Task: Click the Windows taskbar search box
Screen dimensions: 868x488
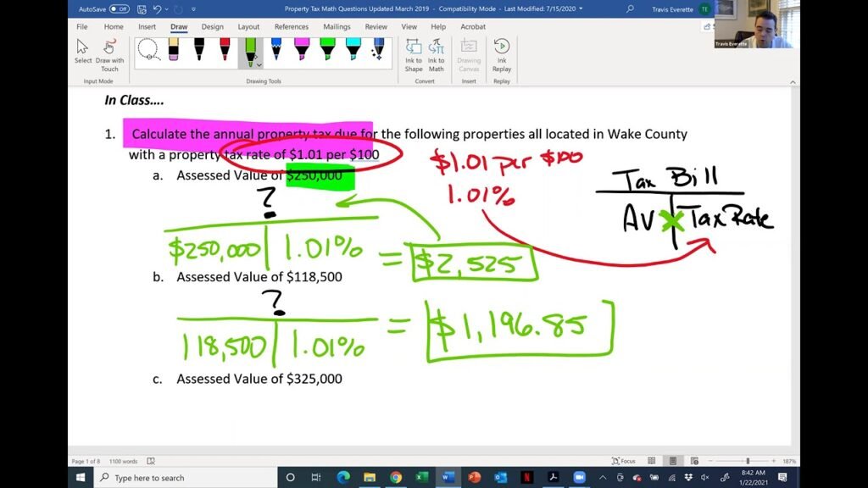Action: [182, 478]
